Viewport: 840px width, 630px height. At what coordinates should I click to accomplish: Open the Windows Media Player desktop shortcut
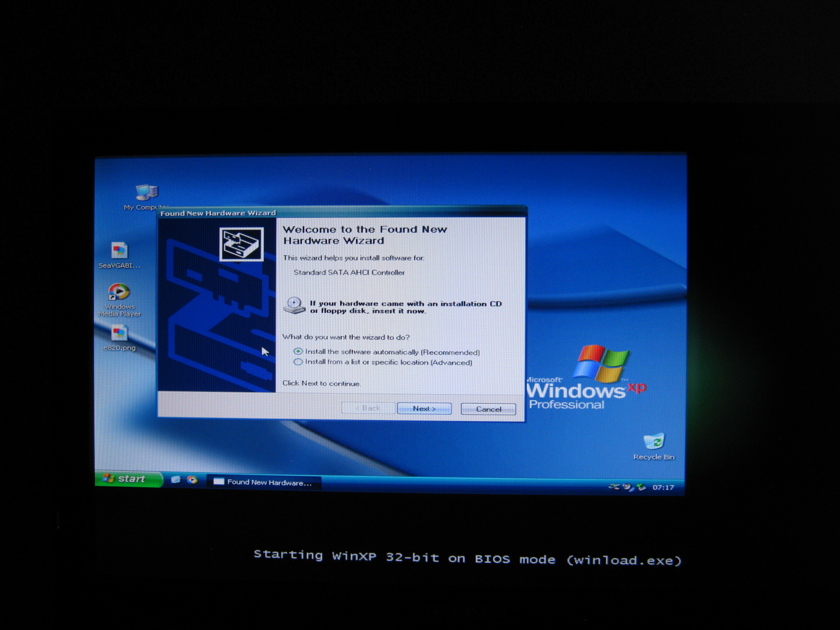coord(119,292)
